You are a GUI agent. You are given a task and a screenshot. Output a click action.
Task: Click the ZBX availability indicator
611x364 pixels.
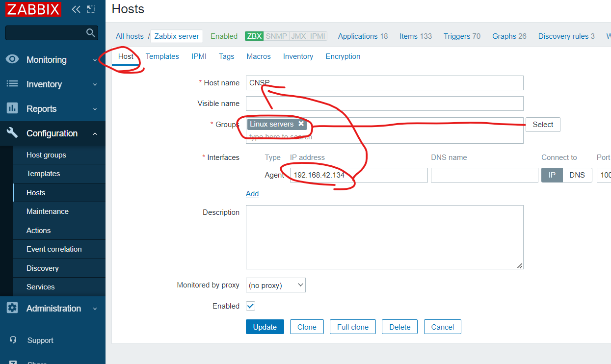pyautogui.click(x=254, y=36)
